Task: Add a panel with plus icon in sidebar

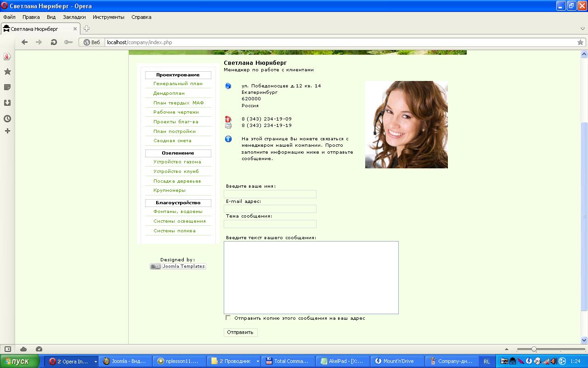Action: 7,131
